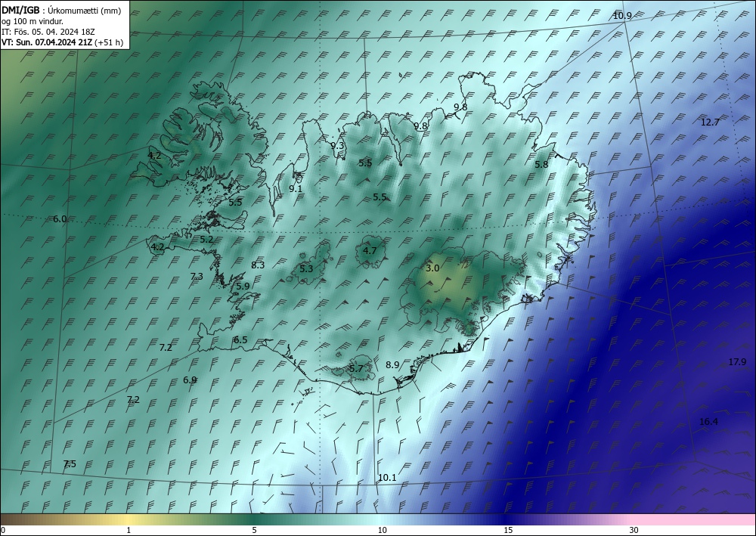
Task: Click the 16.4 value on the map
Action: [709, 422]
